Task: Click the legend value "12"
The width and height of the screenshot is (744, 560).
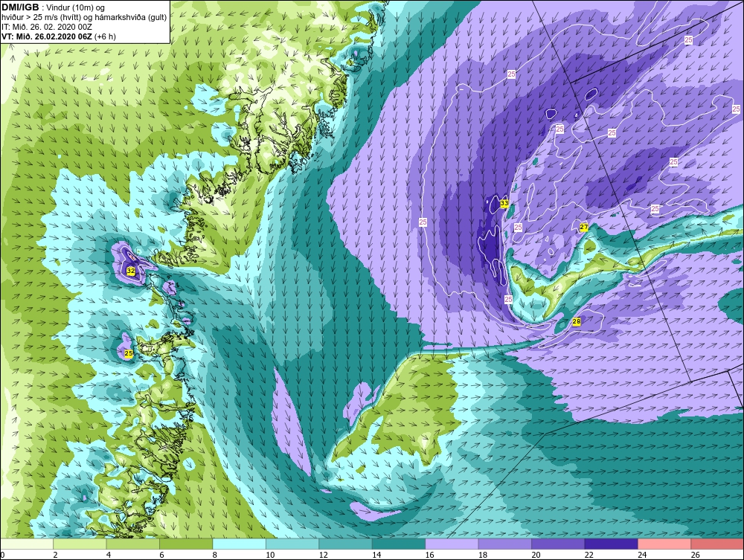Action: pyautogui.click(x=323, y=555)
